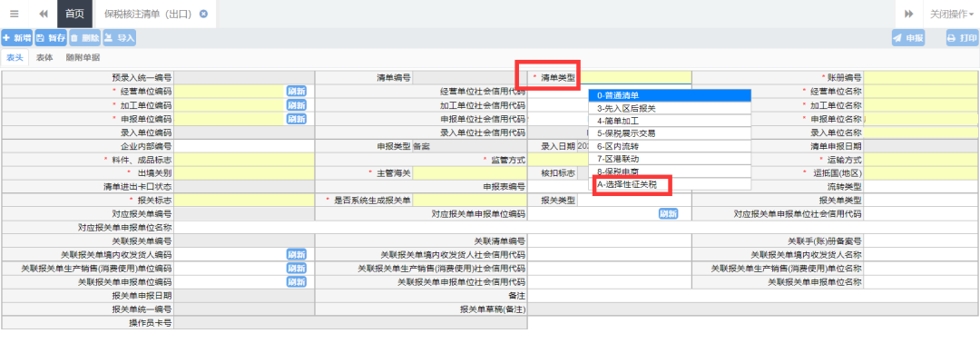Screen dimensions: 980x353
Task: Open the 主管海关 field
Action: (470, 173)
